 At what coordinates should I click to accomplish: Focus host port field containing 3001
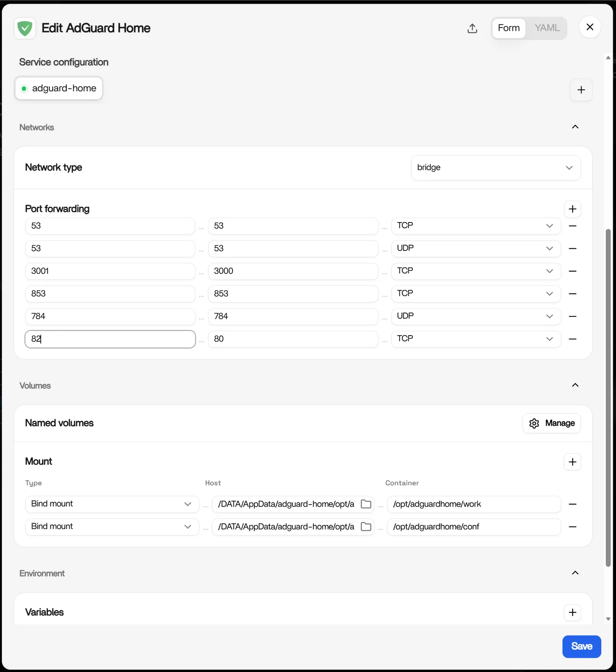point(110,271)
